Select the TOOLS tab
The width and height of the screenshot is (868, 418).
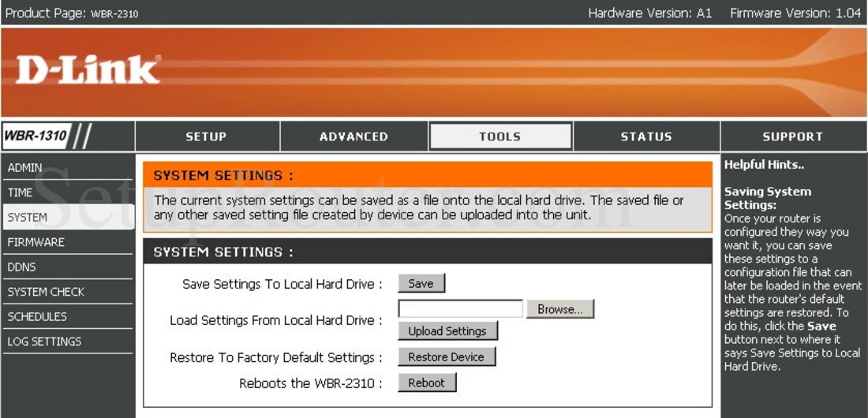(x=500, y=136)
